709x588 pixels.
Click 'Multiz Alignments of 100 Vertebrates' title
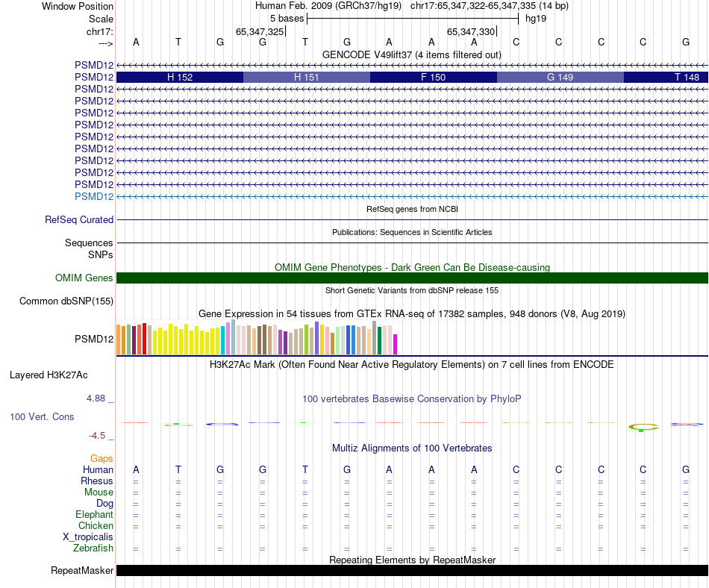412,448
